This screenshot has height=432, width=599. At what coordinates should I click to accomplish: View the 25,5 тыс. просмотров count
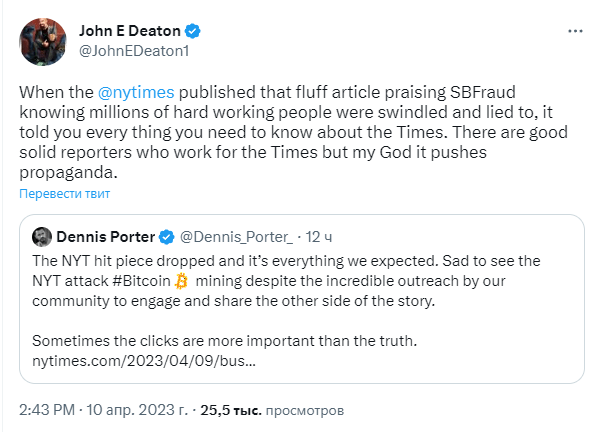click(x=272, y=410)
